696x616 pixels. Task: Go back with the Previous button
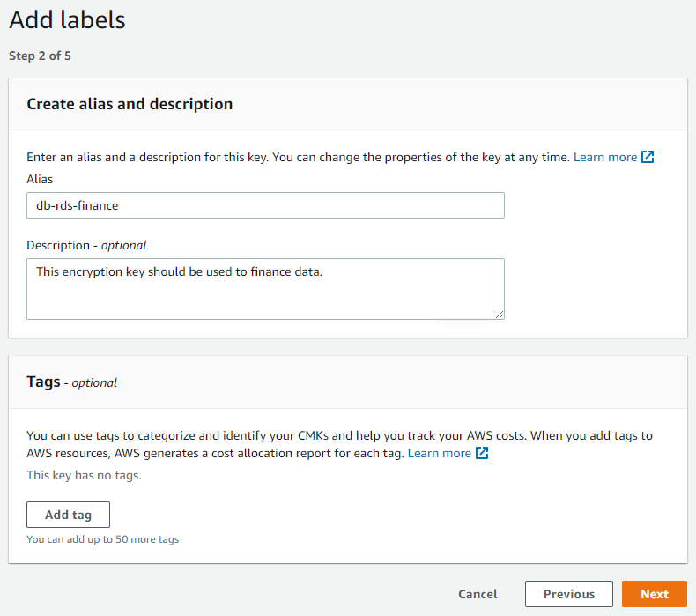pos(568,594)
